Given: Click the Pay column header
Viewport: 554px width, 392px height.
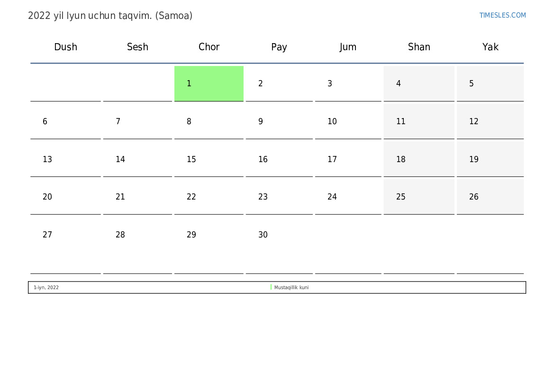Looking at the screenshot, I should 279,47.
